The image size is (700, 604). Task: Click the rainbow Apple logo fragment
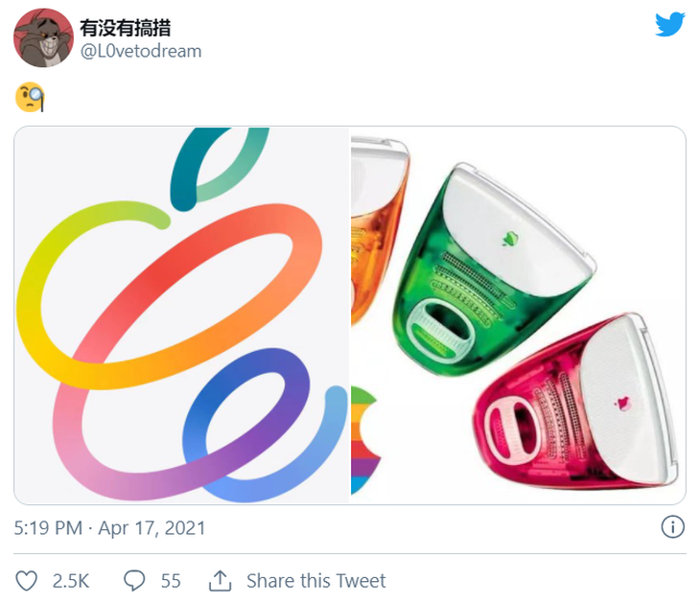coord(365,441)
